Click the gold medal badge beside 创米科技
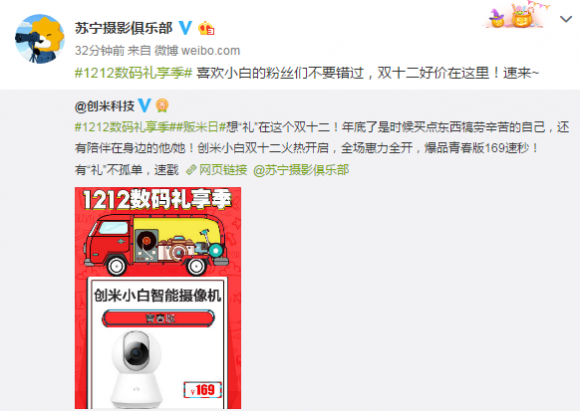This screenshot has height=411, width=580. coord(162,106)
